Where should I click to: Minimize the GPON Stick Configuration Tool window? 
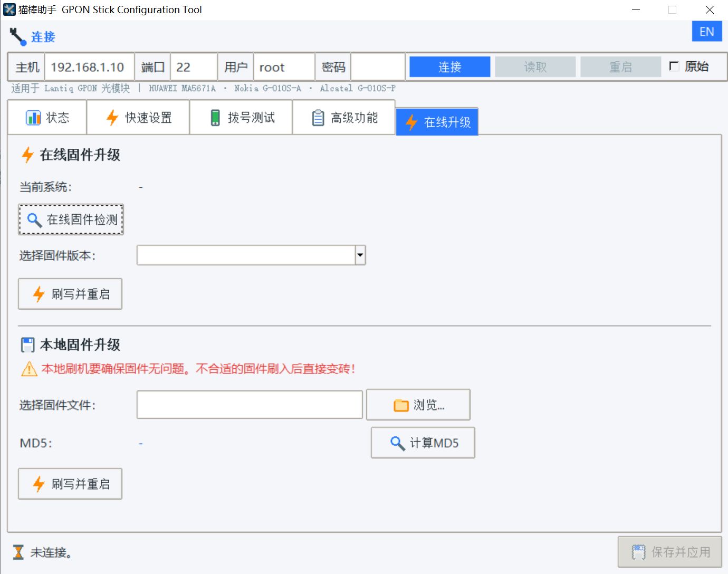[x=636, y=9]
